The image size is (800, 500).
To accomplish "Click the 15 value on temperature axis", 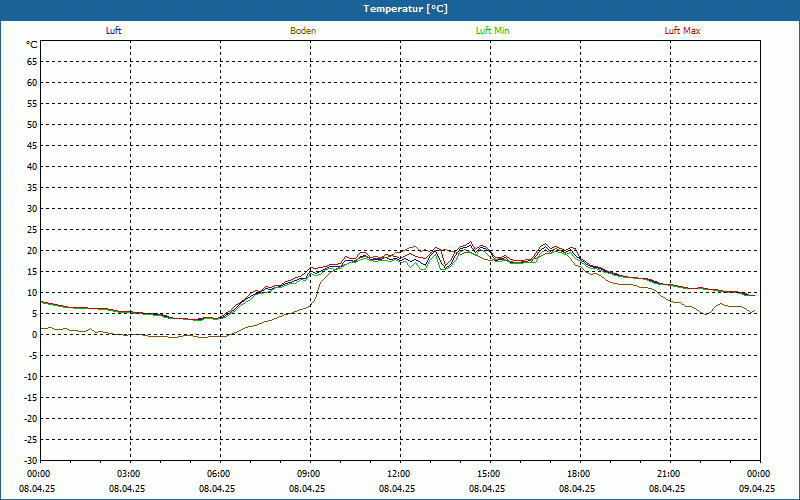I will 32,271.
